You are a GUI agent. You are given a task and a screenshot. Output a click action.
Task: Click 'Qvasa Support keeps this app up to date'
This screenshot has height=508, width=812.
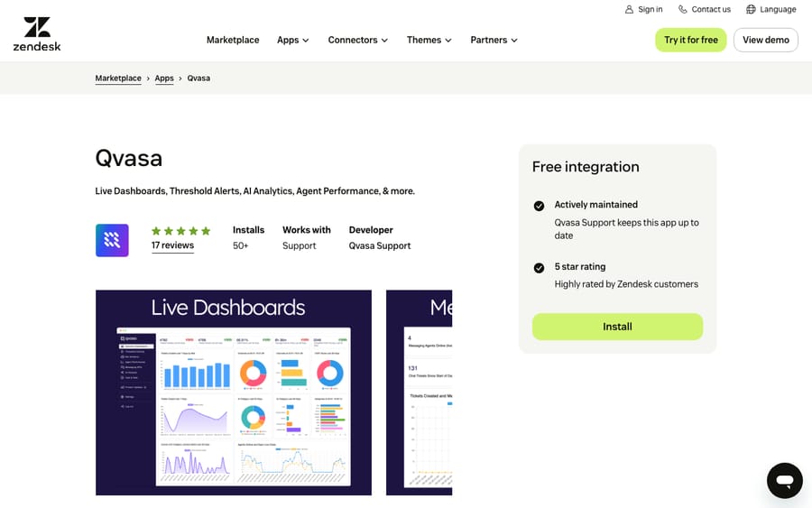(627, 229)
